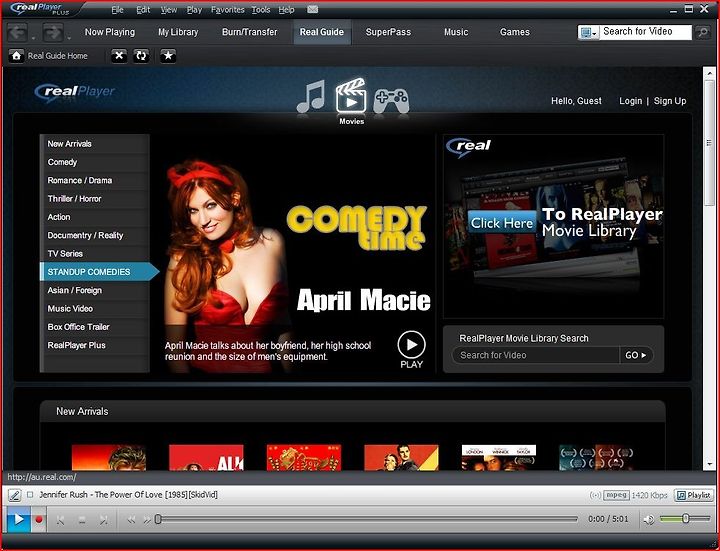Go to Real Guide Home icon

pyautogui.click(x=16, y=56)
